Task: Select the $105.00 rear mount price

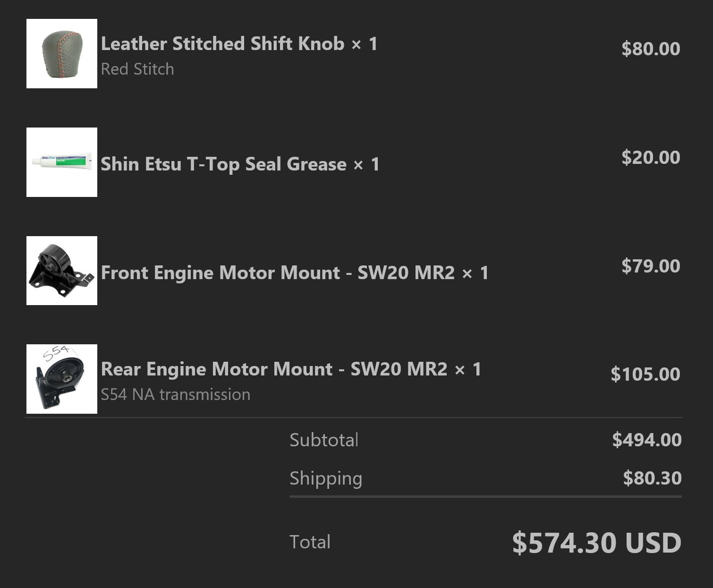Action: (x=645, y=374)
